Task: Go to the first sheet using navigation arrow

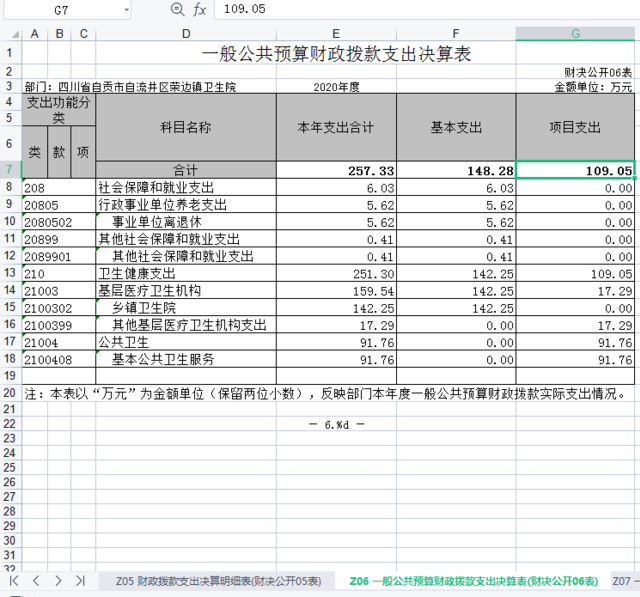Action: [14, 580]
